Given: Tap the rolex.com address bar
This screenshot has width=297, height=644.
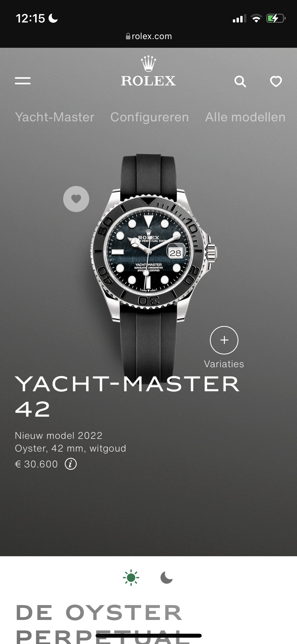Looking at the screenshot, I should 149,36.
